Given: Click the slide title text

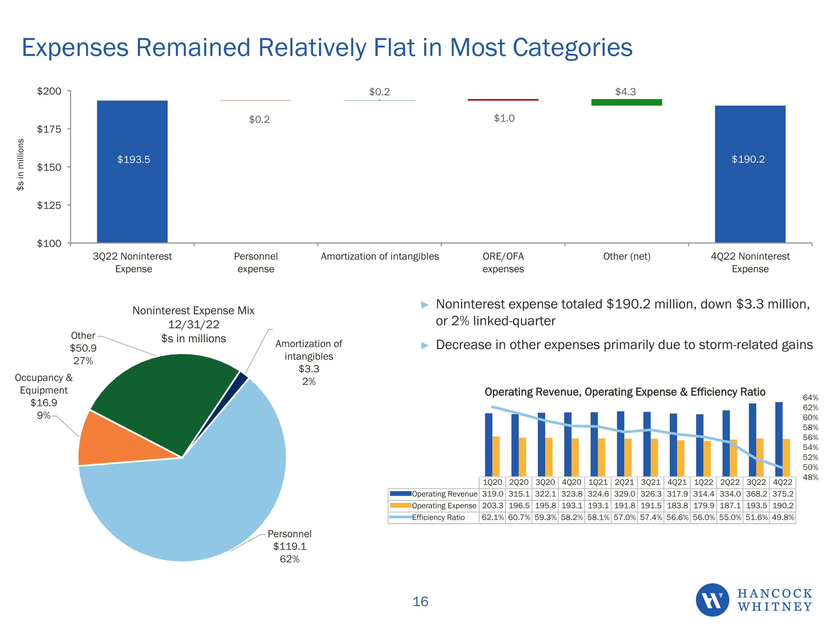Looking at the screenshot, I should (x=327, y=48).
